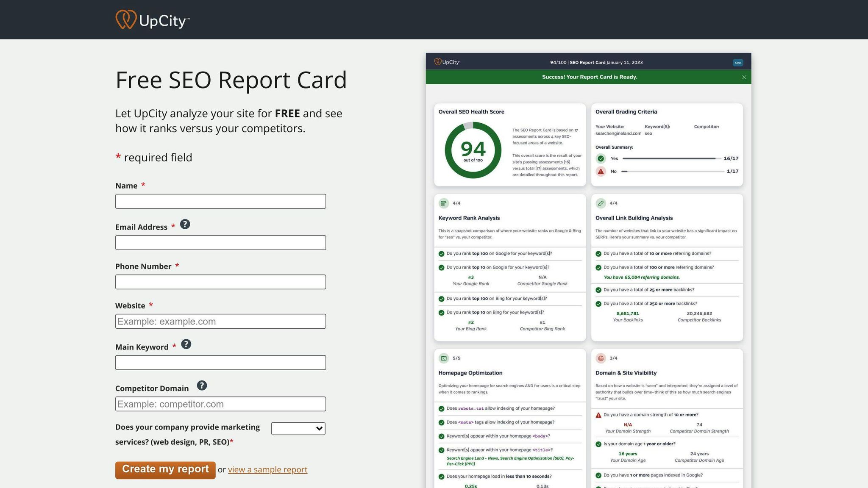Click the '16 years' domain age value

pos(628,454)
